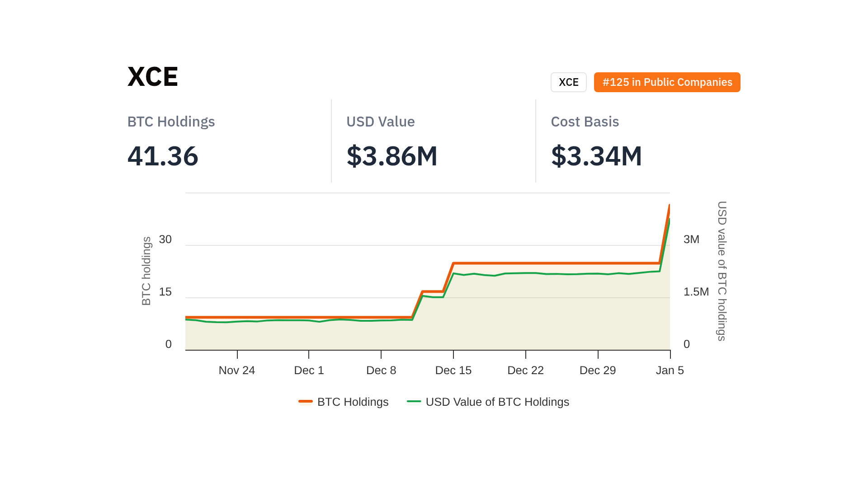Click the 41.36 BTC Holdings value
The image size is (868, 488).
(x=163, y=156)
